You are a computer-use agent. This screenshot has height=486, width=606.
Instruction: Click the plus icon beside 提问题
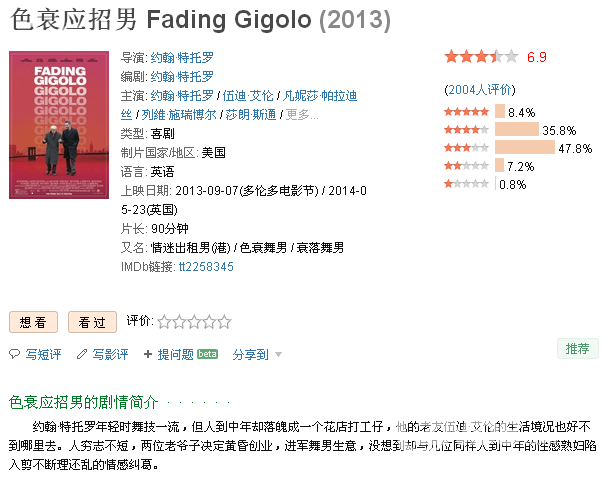click(148, 354)
